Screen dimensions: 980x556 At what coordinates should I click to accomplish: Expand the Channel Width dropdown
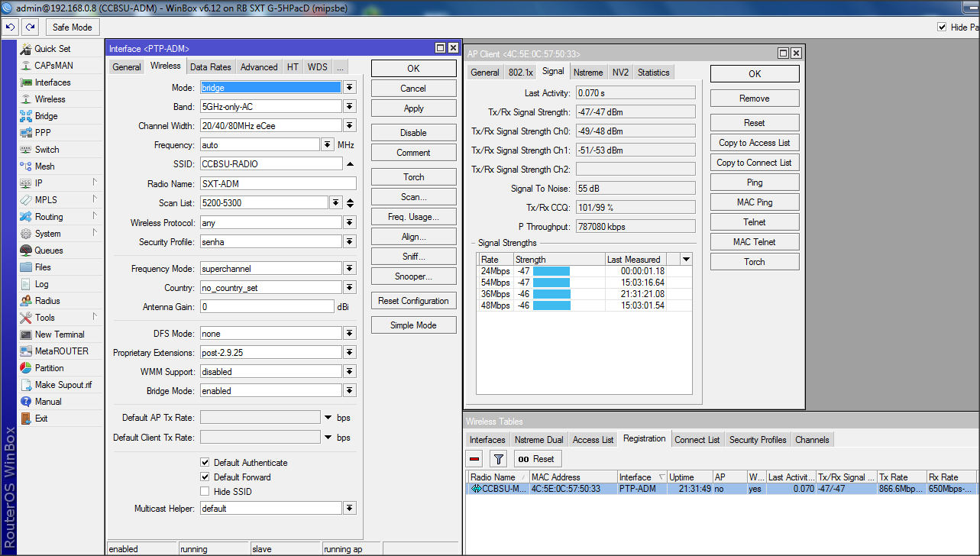(350, 126)
